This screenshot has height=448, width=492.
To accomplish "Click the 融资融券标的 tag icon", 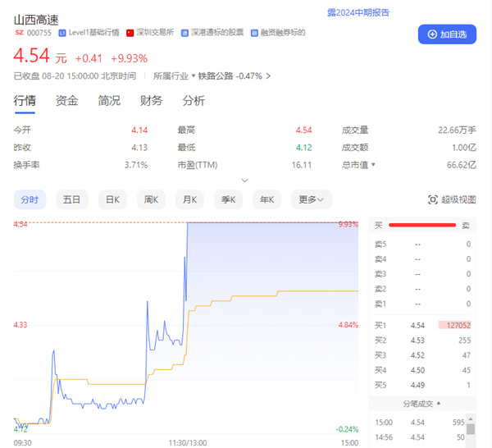I will pos(253,32).
